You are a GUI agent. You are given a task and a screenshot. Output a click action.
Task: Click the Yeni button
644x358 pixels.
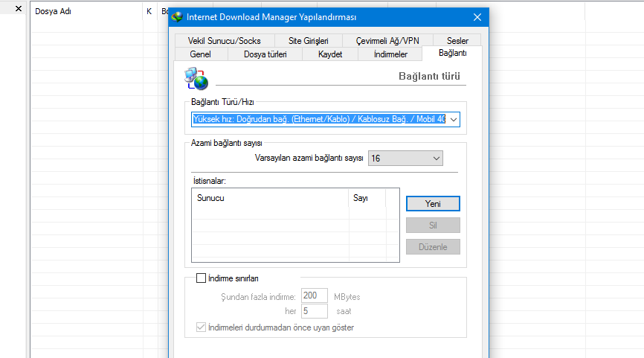point(433,204)
